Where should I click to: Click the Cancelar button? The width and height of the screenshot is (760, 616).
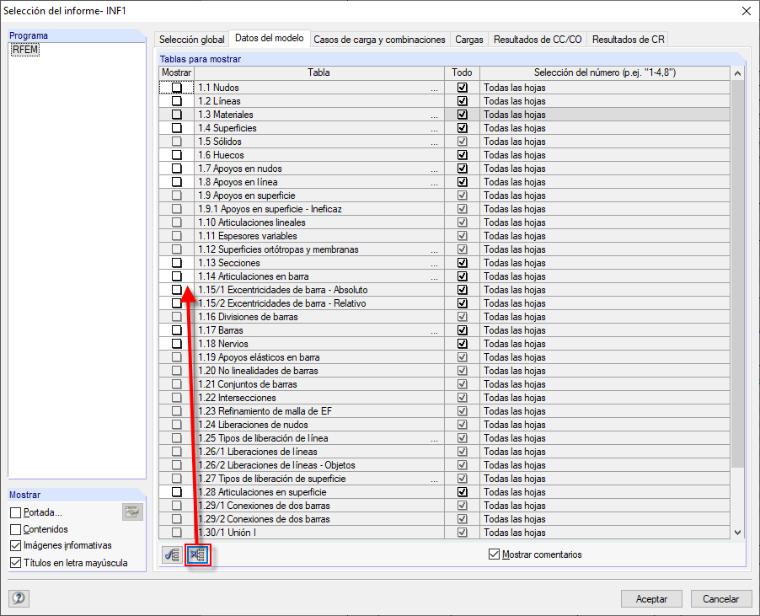(721, 599)
